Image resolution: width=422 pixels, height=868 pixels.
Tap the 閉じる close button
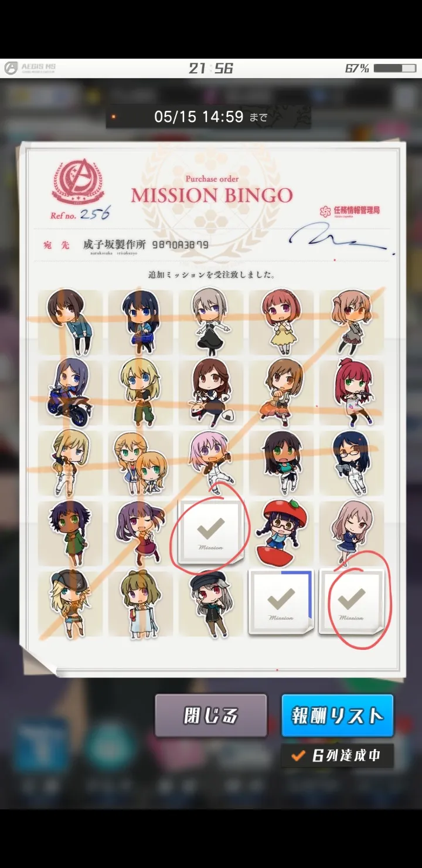click(210, 716)
